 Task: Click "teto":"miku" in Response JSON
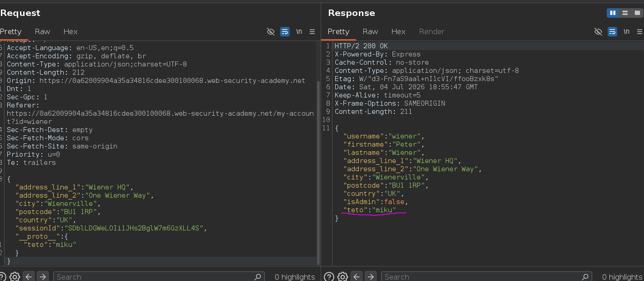(x=369, y=210)
